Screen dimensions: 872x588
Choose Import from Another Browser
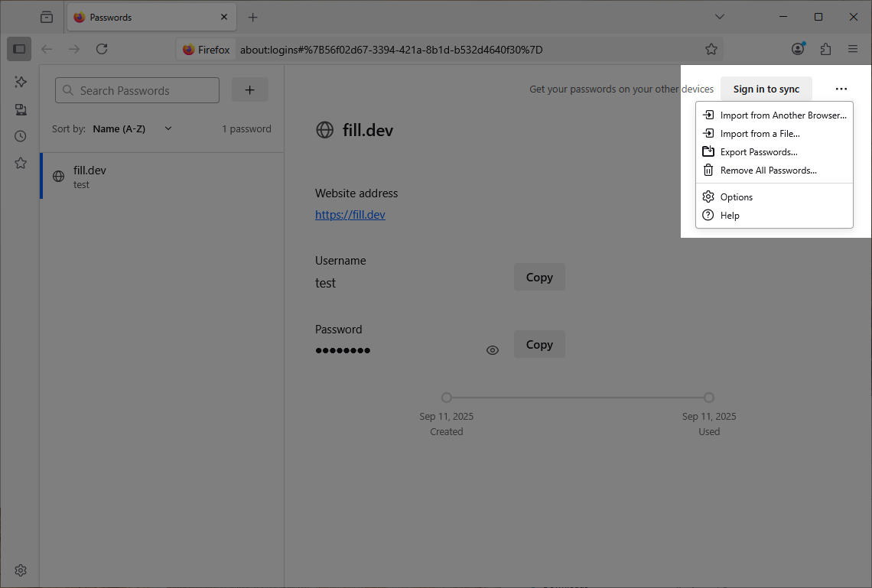point(774,115)
